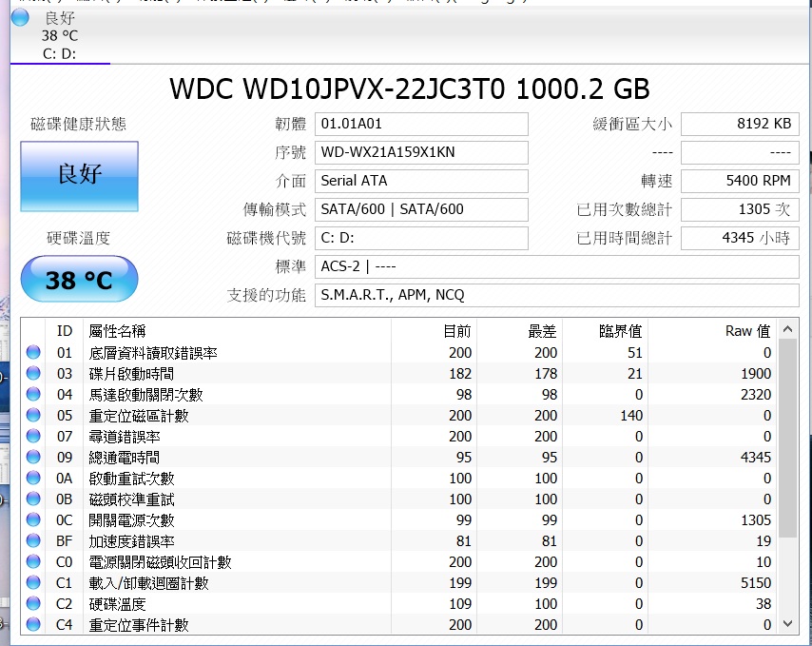Click the status orb for attribute C1
The width and height of the screenshot is (812, 646).
pyautogui.click(x=33, y=583)
